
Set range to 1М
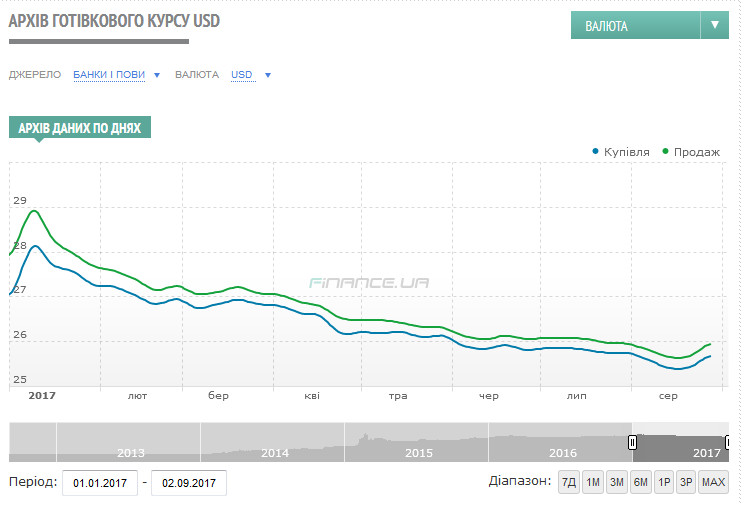click(593, 483)
